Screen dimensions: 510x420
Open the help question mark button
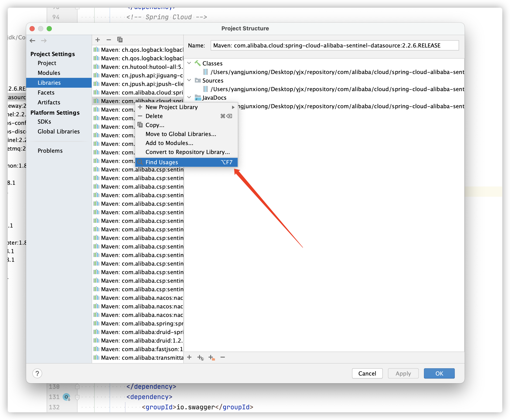click(x=37, y=373)
